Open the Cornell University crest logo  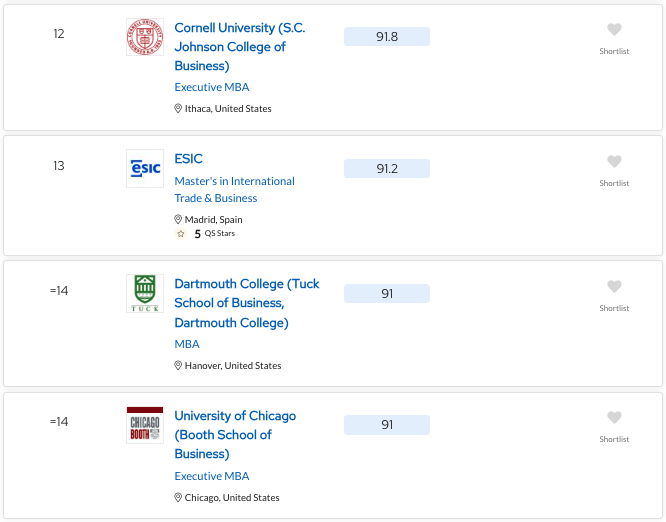pyautogui.click(x=145, y=37)
